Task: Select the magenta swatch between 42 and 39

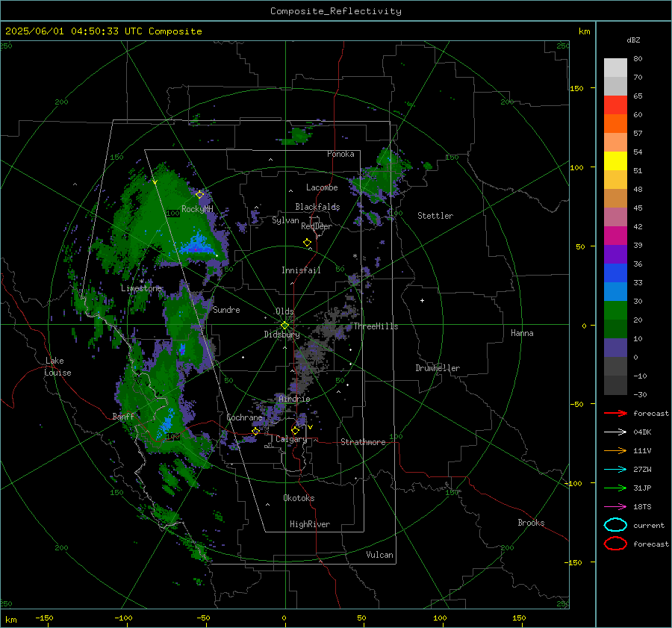Action: (615, 236)
